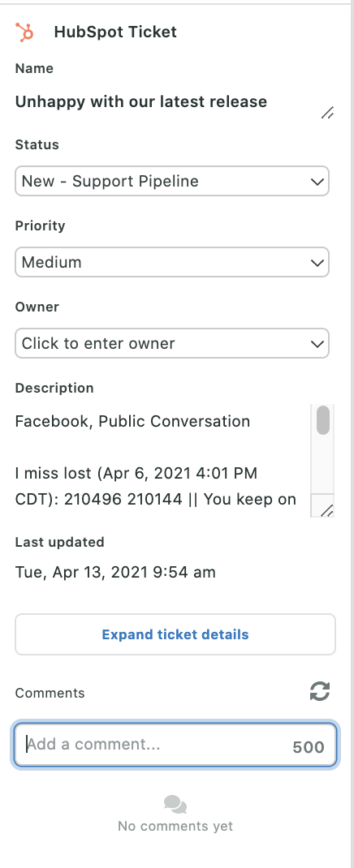Refresh the comments list icon

tap(320, 691)
